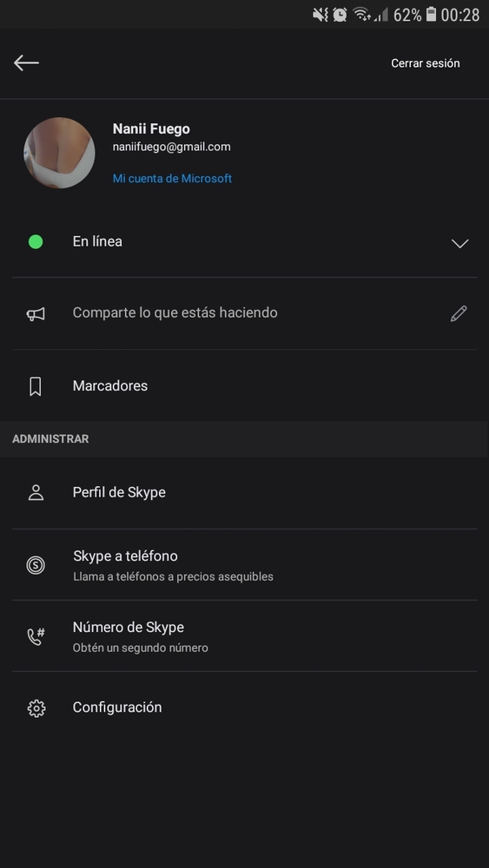Tap the Skype credit circle icon

[x=36, y=565]
